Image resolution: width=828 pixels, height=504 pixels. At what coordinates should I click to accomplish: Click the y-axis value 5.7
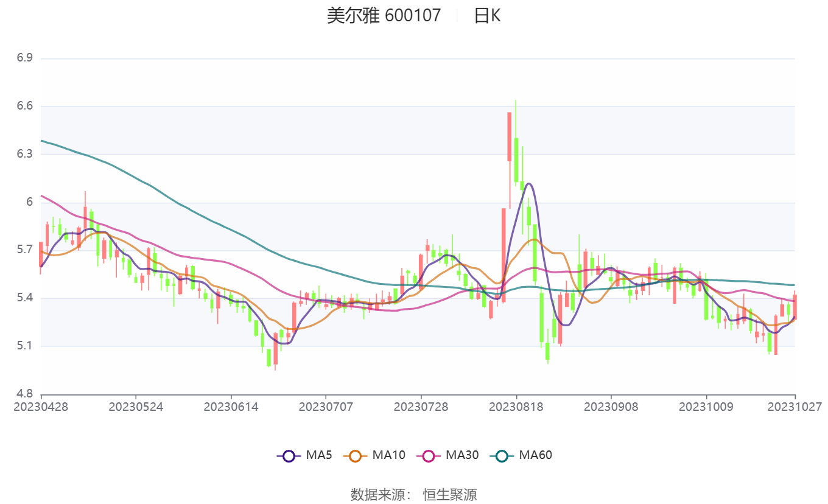point(24,250)
